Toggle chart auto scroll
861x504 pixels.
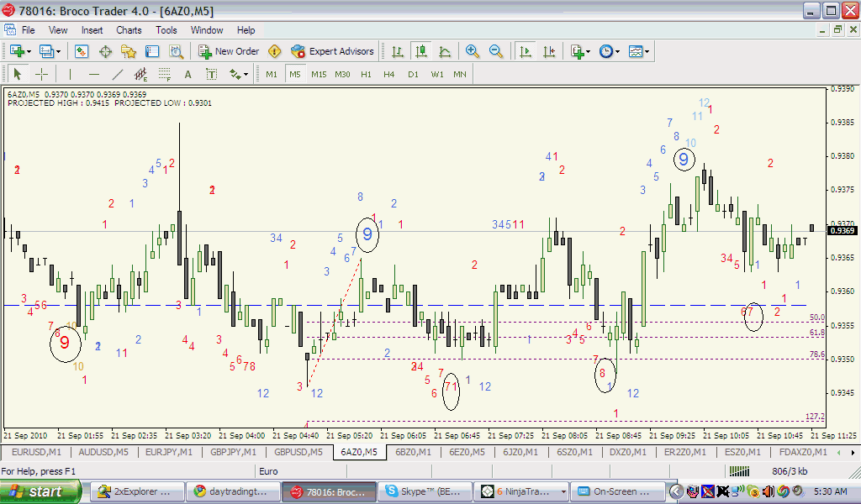click(526, 51)
